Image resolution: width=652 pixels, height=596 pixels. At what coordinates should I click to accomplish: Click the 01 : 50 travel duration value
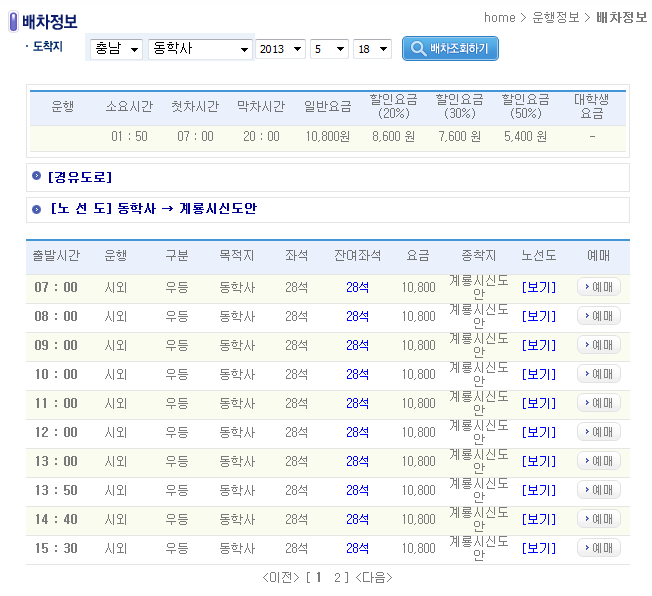(129, 136)
